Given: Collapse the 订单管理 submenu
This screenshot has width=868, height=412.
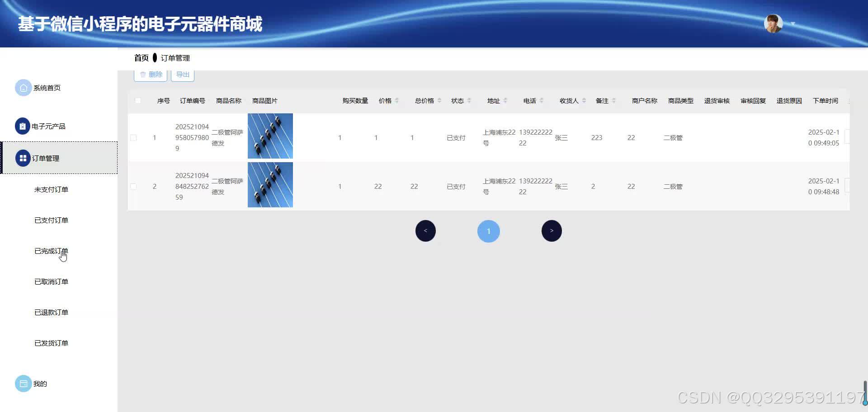Looking at the screenshot, I should (x=45, y=158).
